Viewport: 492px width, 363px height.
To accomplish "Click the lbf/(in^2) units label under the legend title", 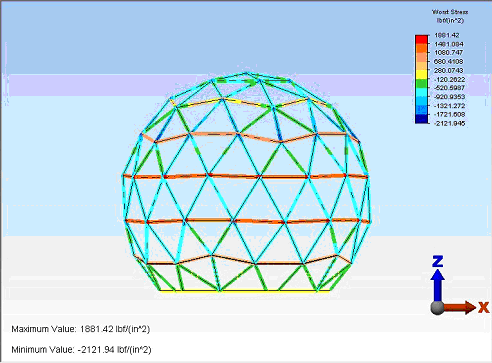I will (x=450, y=21).
